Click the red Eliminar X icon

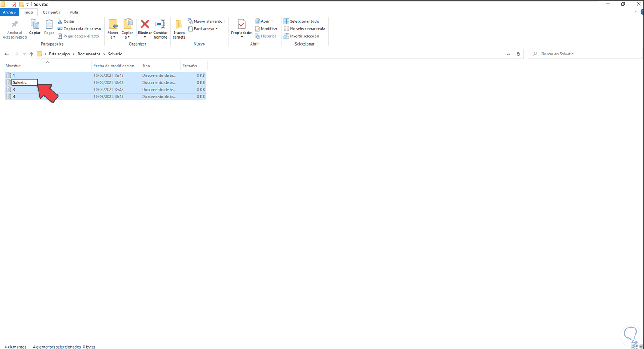(145, 24)
